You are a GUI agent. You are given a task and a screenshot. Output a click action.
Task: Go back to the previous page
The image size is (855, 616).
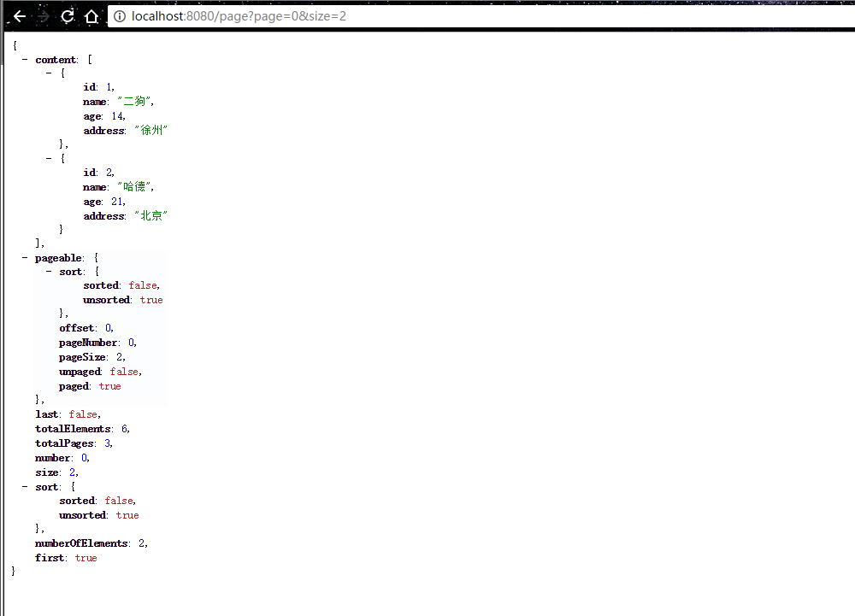click(20, 16)
